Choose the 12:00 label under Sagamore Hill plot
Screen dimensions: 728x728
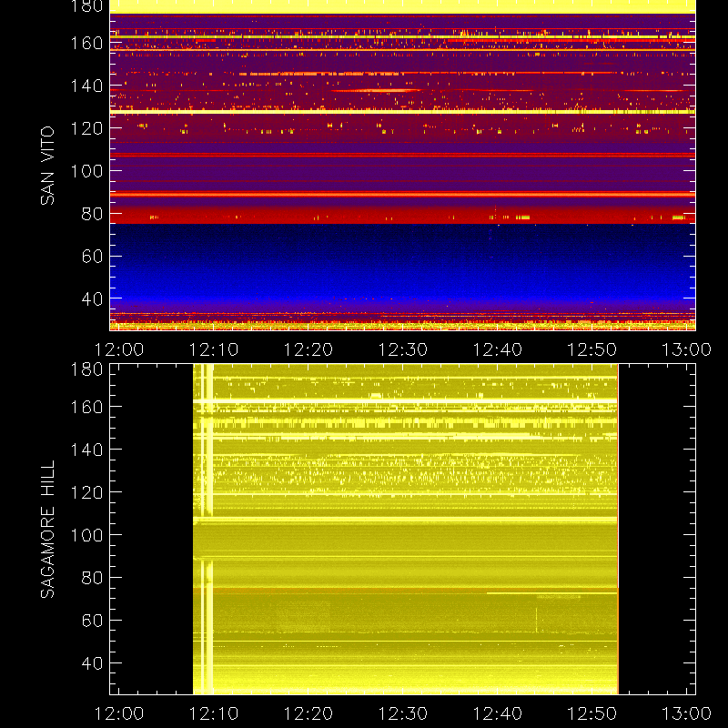coord(119,713)
